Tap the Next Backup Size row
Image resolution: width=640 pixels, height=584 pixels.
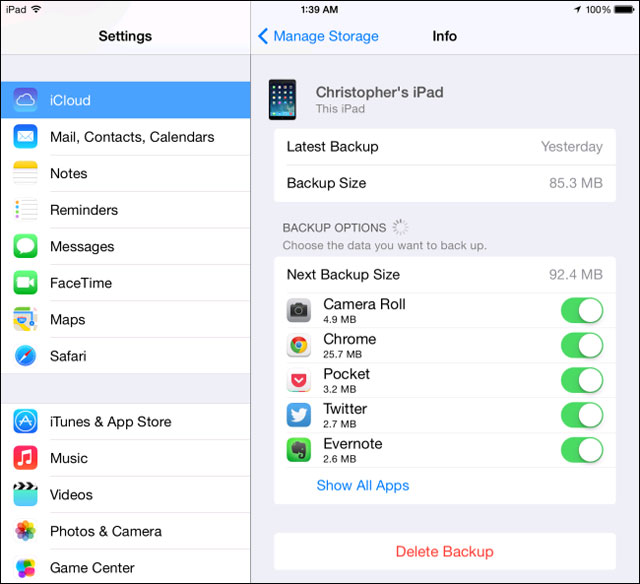(445, 275)
